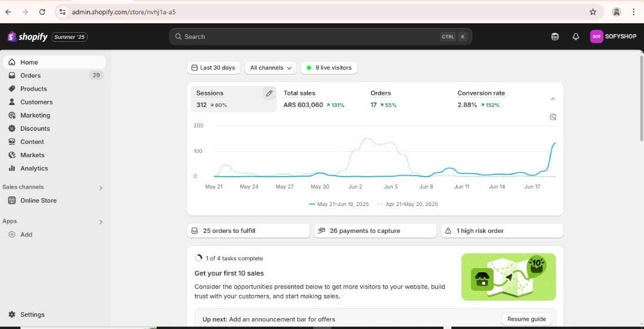Screen dimensions: 644x329
Task: Go to Analytics in the sidebar
Action: [34, 168]
